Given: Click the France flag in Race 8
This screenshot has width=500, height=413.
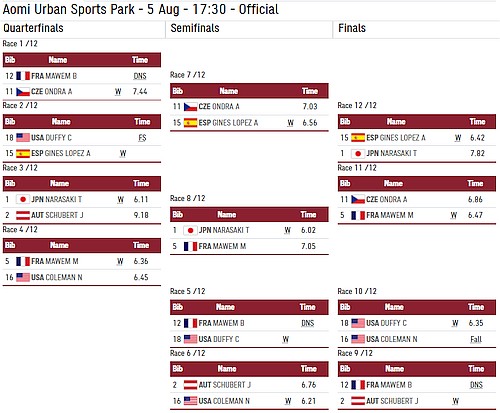Looking at the screenshot, I should coord(190,247).
